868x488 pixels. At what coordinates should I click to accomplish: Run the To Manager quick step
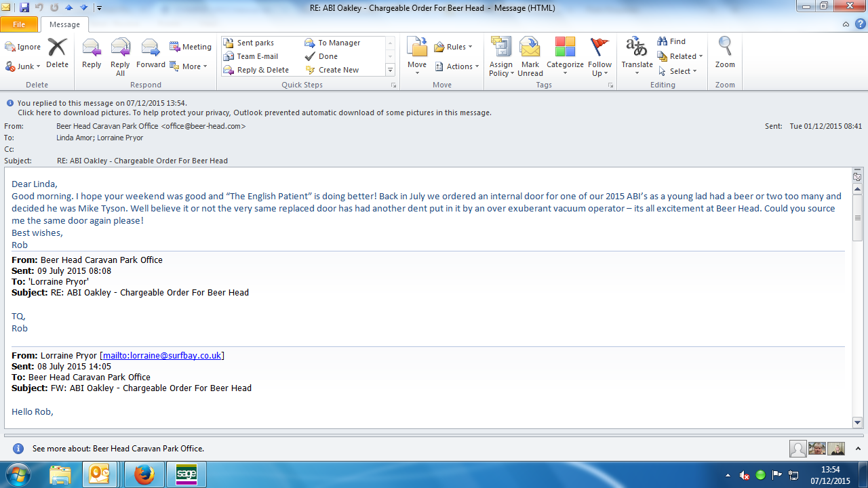[332, 43]
